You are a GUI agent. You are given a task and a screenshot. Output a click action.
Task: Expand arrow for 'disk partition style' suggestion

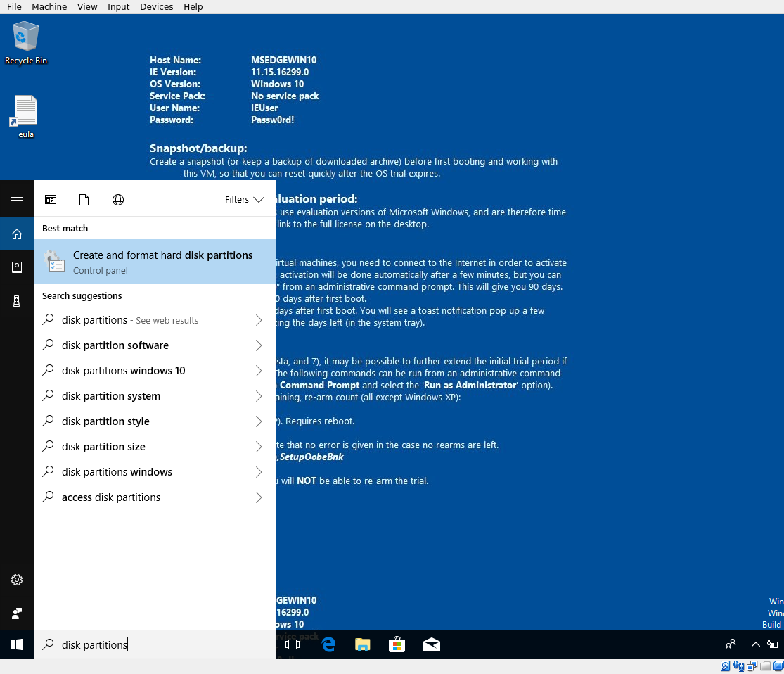(x=259, y=421)
